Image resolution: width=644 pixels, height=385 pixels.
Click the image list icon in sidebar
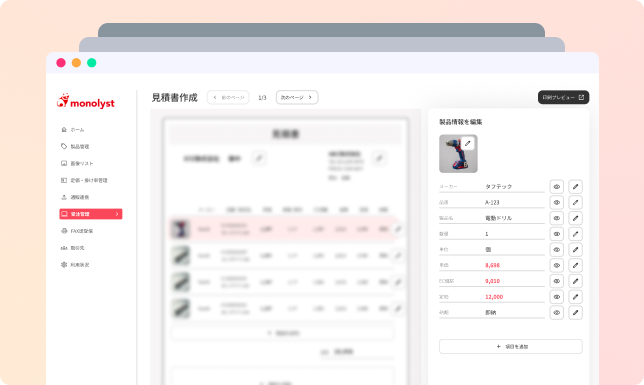tap(64, 163)
